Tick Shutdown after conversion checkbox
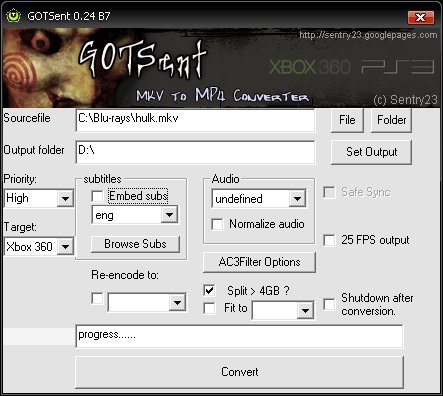443x396 pixels. [x=329, y=304]
